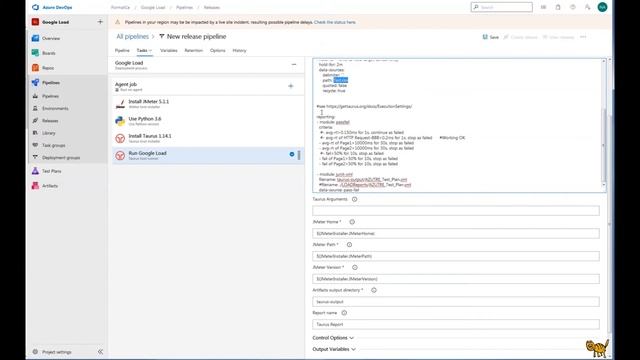640x360 pixels.
Task: Open the user avatar menu
Action: [x=602, y=7]
